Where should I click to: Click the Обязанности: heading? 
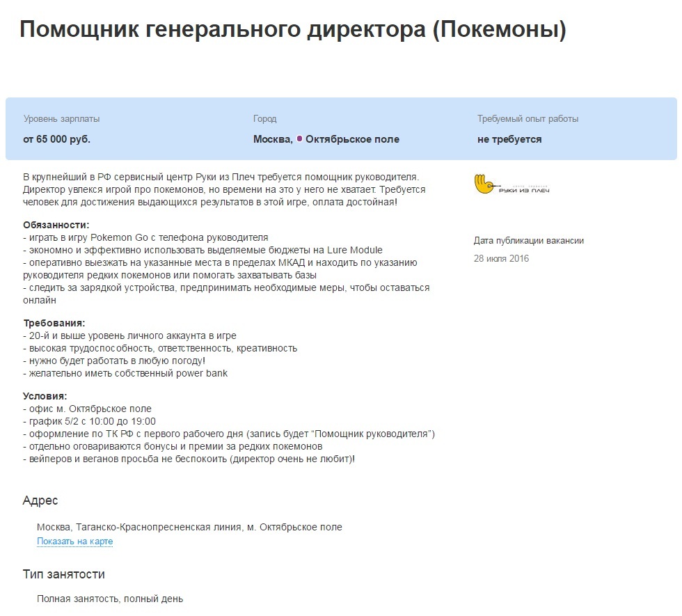(x=56, y=225)
